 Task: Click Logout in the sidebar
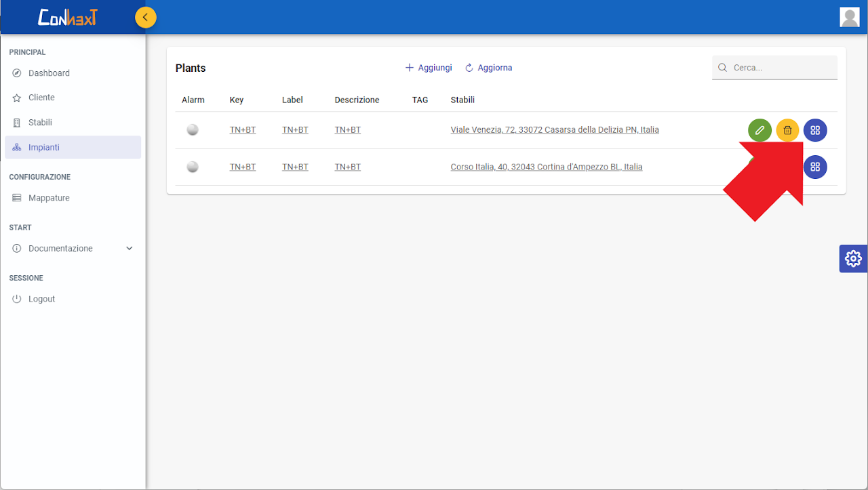[41, 299]
